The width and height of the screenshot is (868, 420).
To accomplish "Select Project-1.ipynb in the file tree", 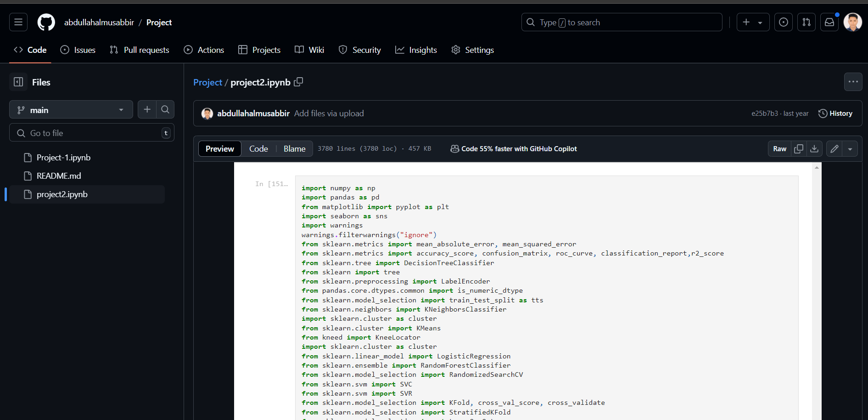I will 63,157.
